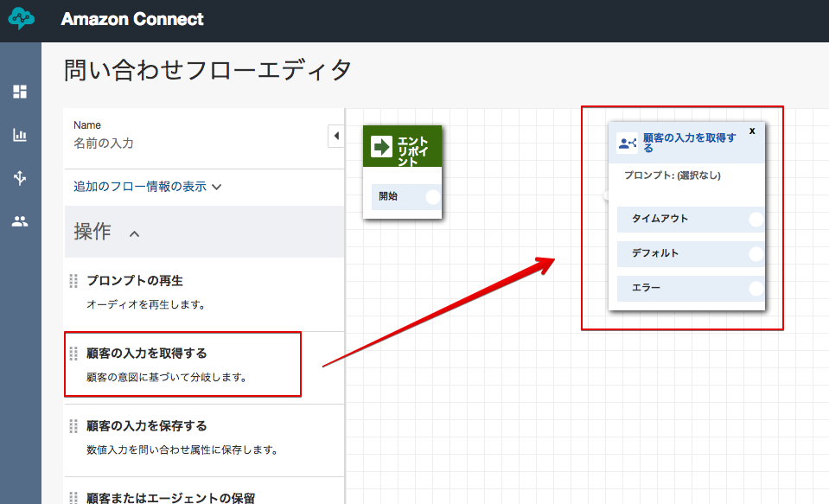Open the routing branch icon in sidebar
This screenshot has width=829, height=504.
pos(20,178)
